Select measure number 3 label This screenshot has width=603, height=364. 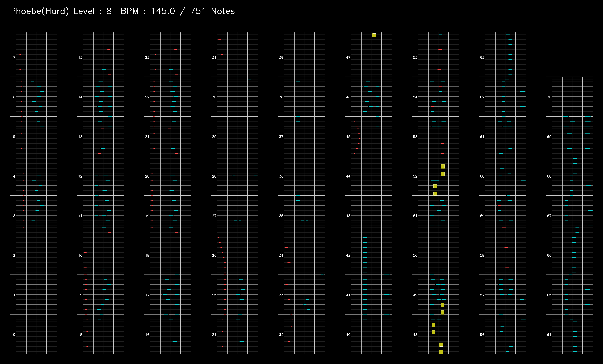click(x=14, y=216)
